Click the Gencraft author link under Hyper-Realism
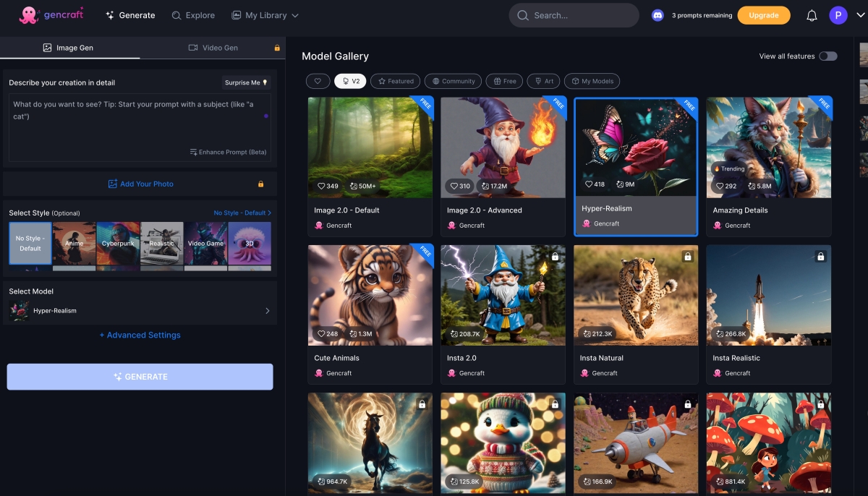 [606, 223]
